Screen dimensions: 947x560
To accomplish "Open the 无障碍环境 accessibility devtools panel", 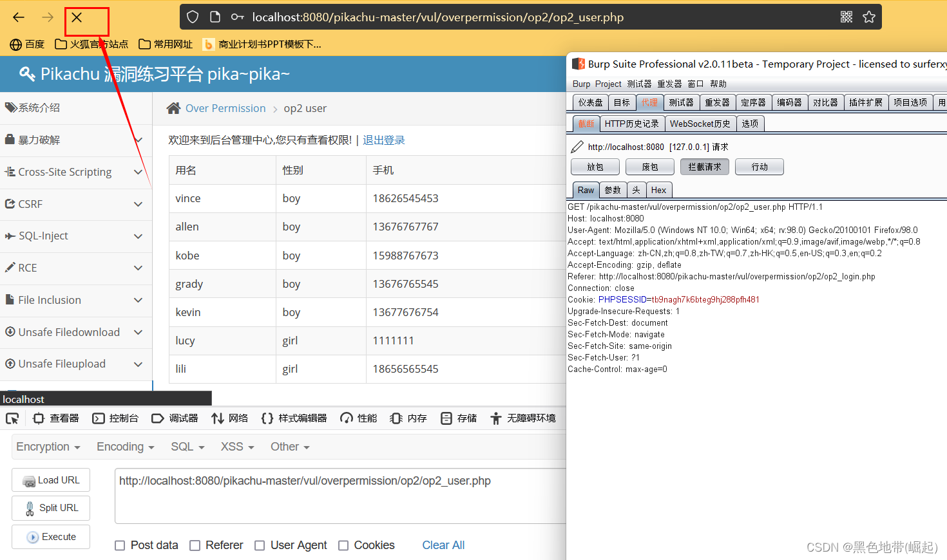I will 522,418.
